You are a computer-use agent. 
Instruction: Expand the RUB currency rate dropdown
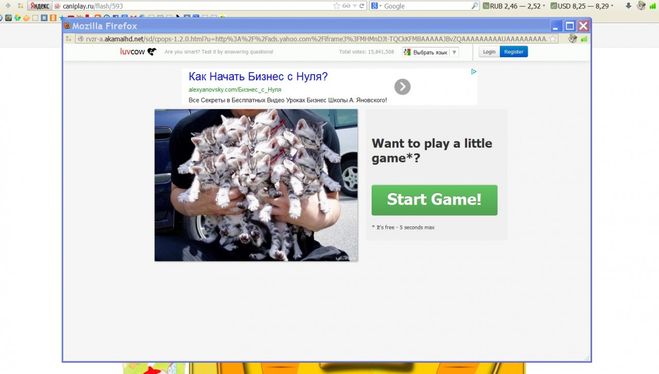pyautogui.click(x=514, y=6)
